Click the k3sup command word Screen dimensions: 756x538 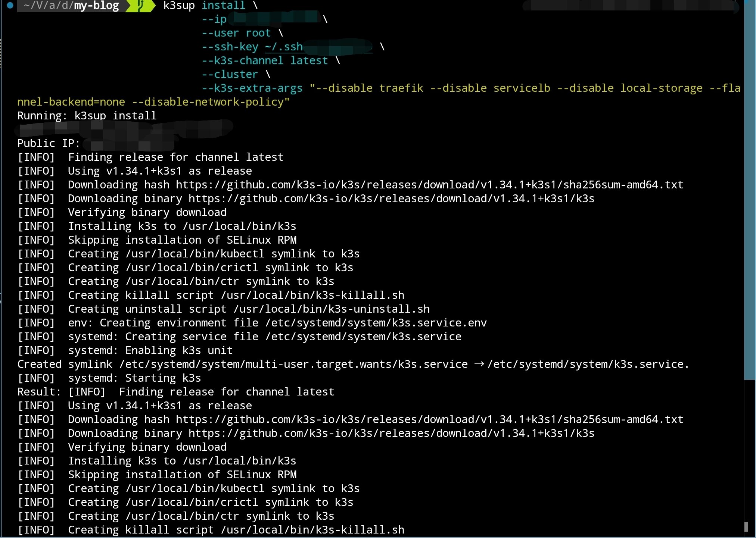coord(179,6)
